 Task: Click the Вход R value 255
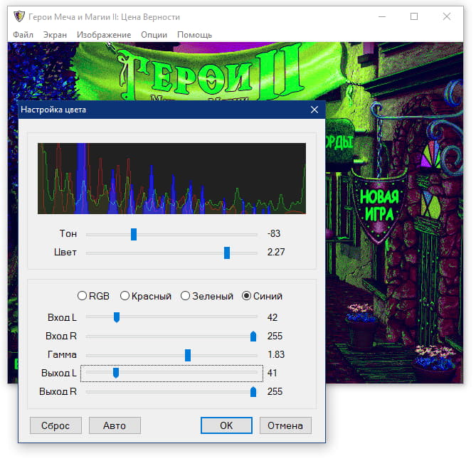point(275,336)
